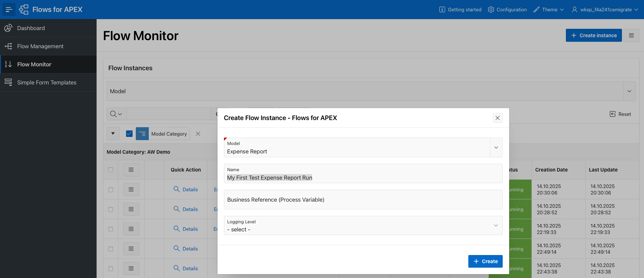The image size is (644, 278).
Task: Check the row created 14.10.2025 22:49:14
Action: (x=111, y=249)
